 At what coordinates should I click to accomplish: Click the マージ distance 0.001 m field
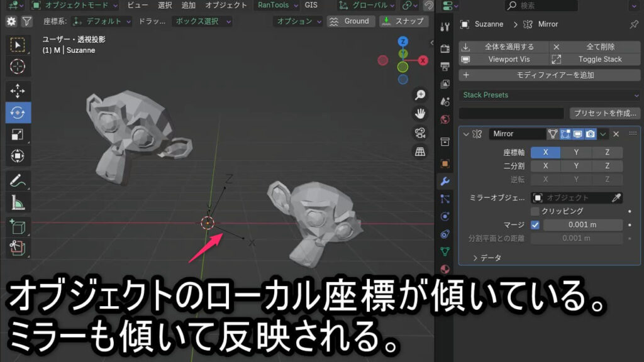click(582, 225)
